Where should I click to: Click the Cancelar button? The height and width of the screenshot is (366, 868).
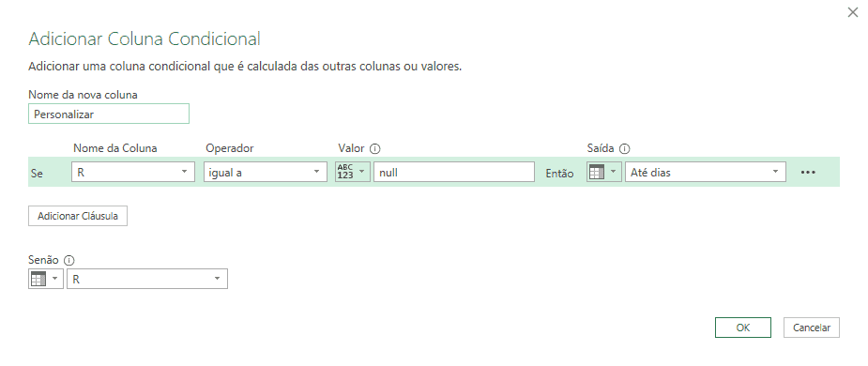[x=812, y=328]
